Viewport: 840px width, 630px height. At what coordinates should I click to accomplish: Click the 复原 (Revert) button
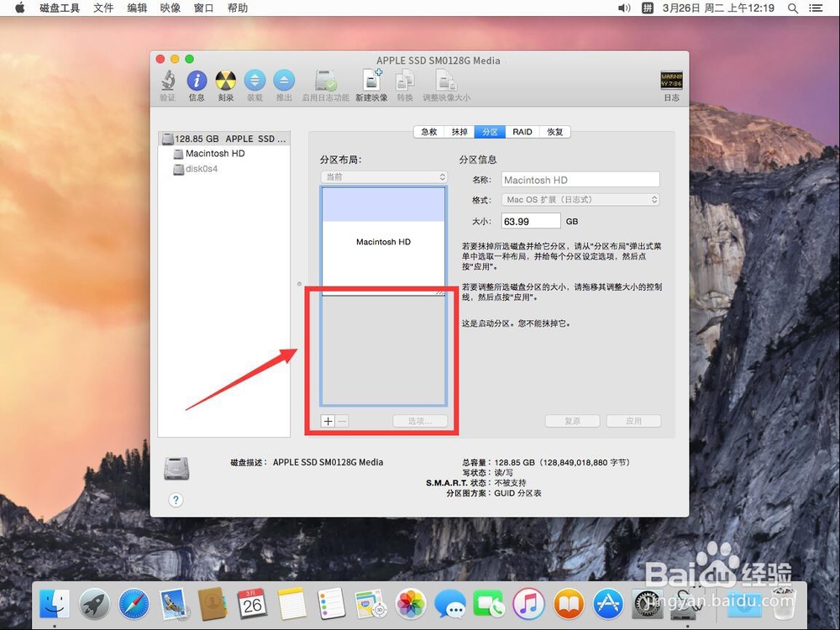pyautogui.click(x=572, y=421)
